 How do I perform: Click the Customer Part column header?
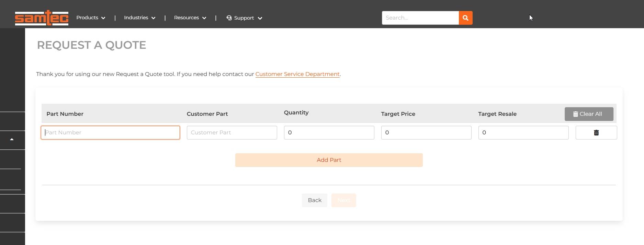(x=207, y=114)
